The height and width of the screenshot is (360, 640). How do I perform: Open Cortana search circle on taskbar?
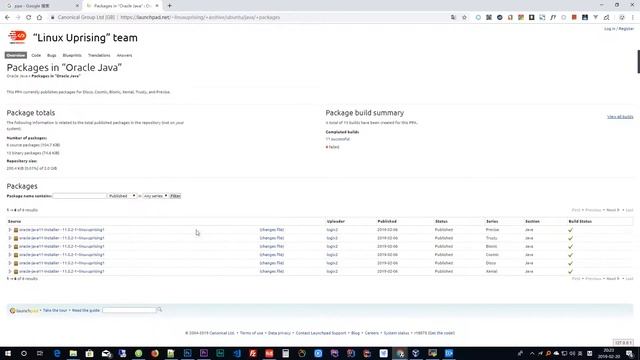[x=24, y=353]
